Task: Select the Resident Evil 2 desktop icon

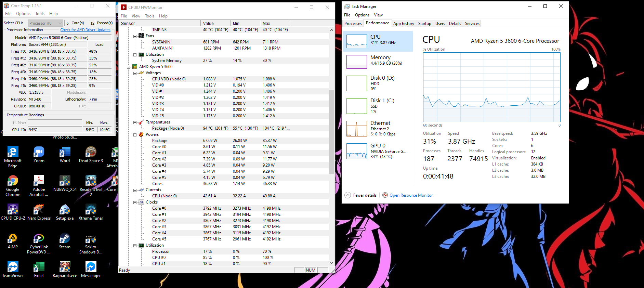Action: pos(91,186)
